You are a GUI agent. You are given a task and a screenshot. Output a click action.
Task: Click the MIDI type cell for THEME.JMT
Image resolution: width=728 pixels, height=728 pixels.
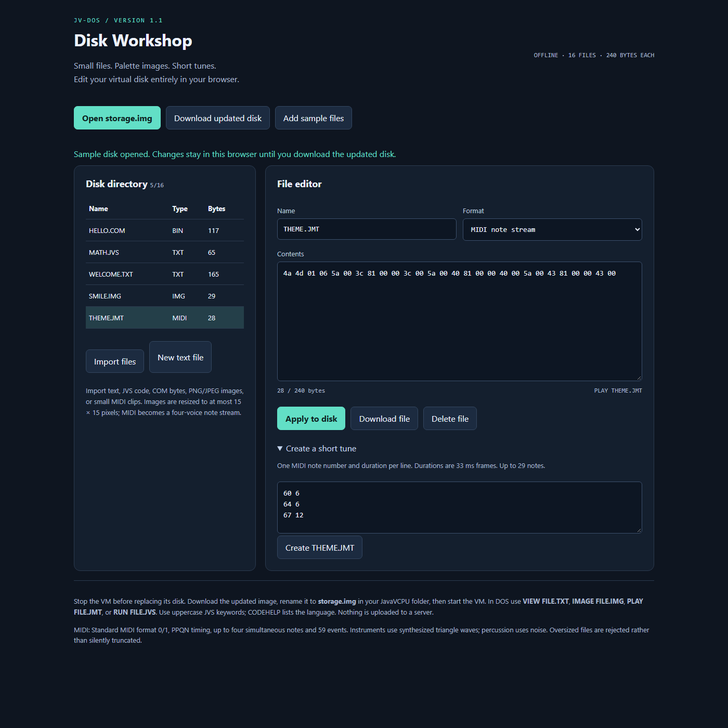(179, 318)
